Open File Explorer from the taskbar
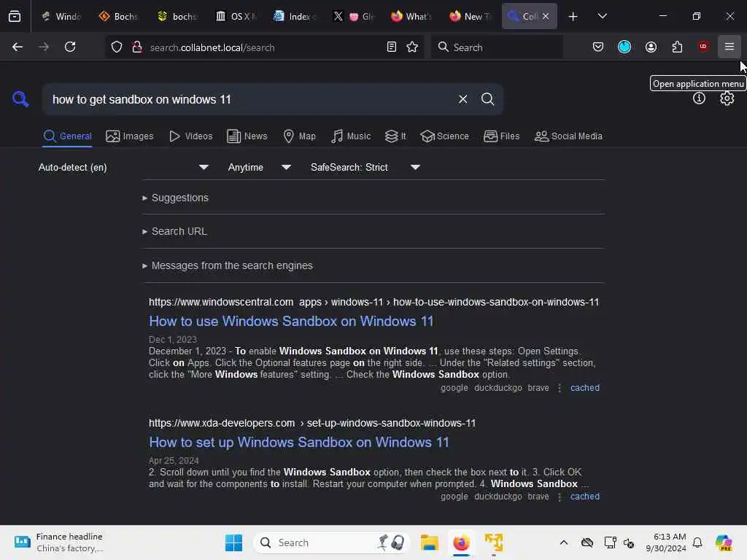The width and height of the screenshot is (747, 560). coord(429,542)
